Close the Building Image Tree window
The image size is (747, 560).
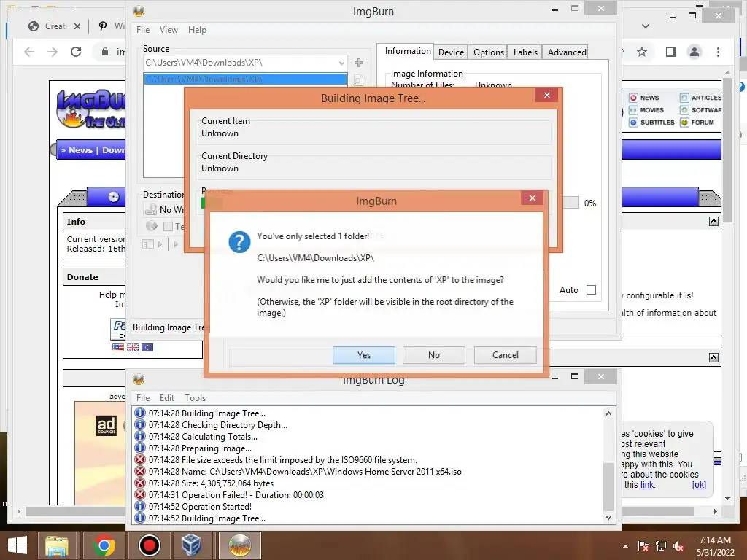click(547, 96)
